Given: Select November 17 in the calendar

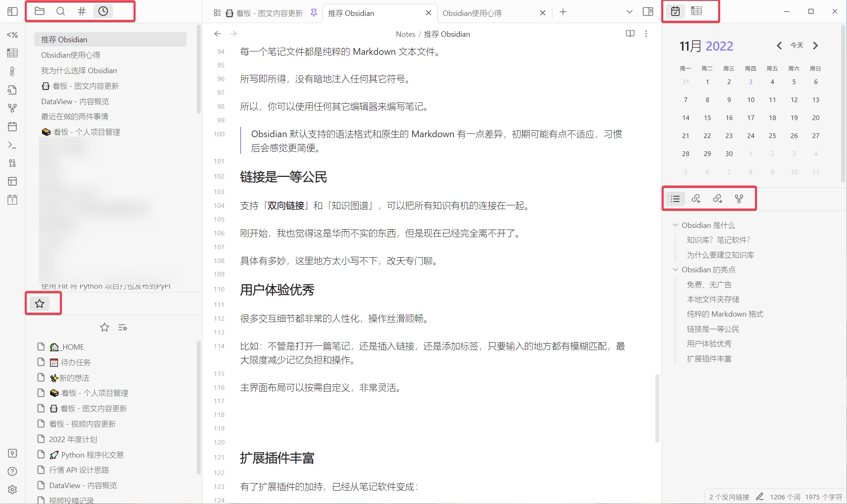Looking at the screenshot, I should 751,118.
